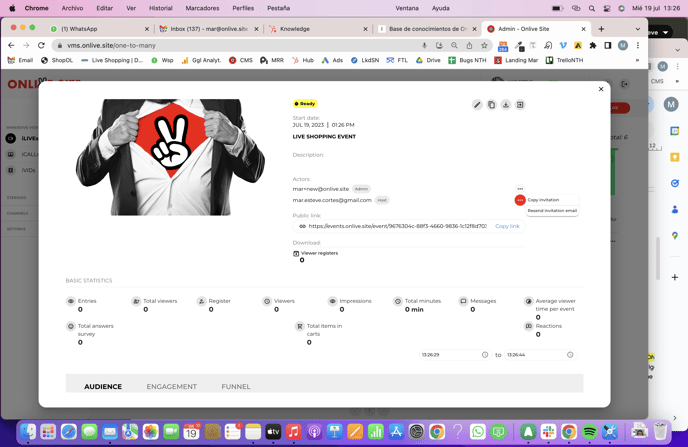Open the Marcadores menu in menu bar
The image size is (688, 447).
pyautogui.click(x=202, y=8)
